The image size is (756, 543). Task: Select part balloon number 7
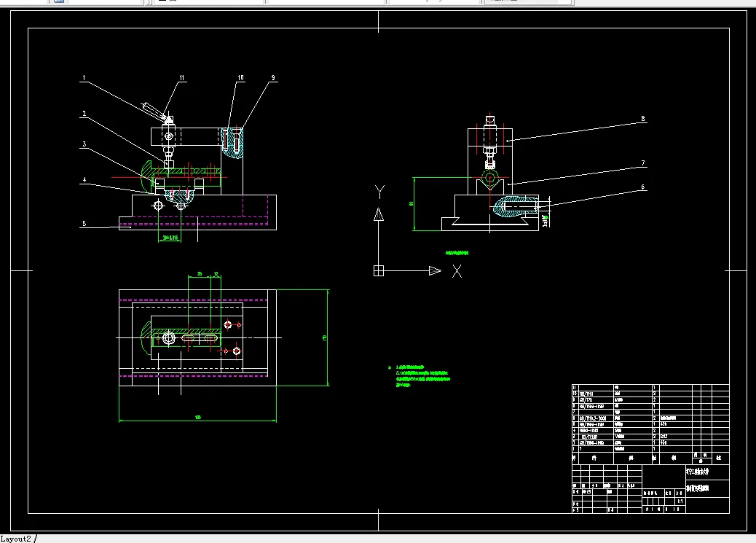[642, 163]
